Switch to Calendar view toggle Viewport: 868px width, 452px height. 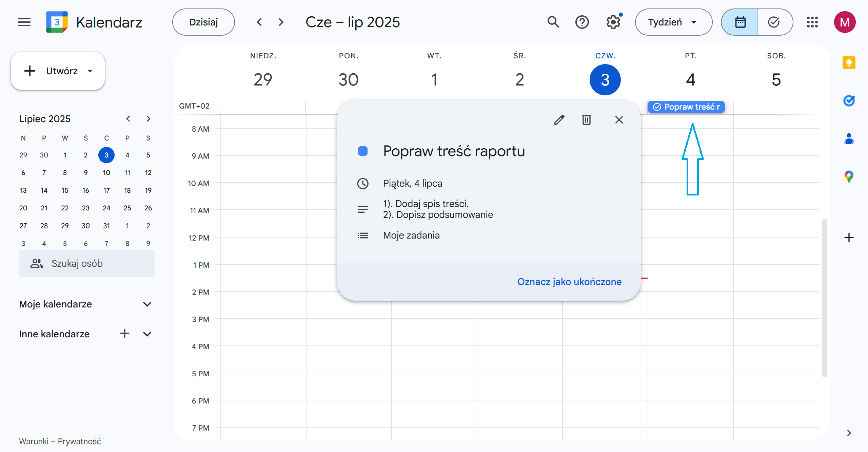point(740,22)
